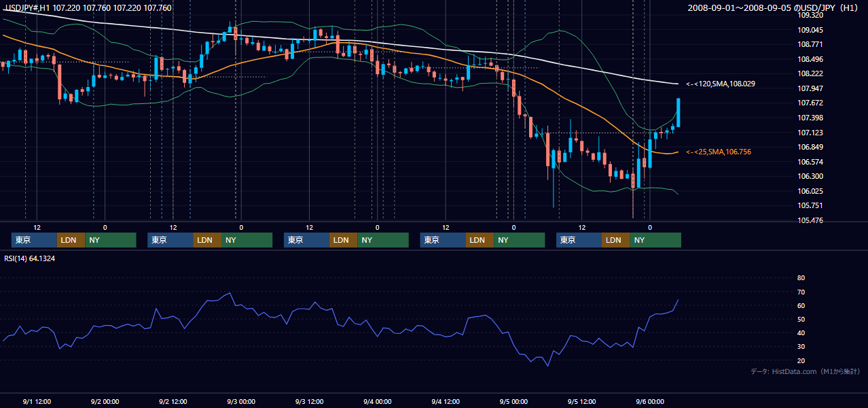Open the データ: HistData.com source credit
This screenshot has width=868, height=408.
(806, 371)
